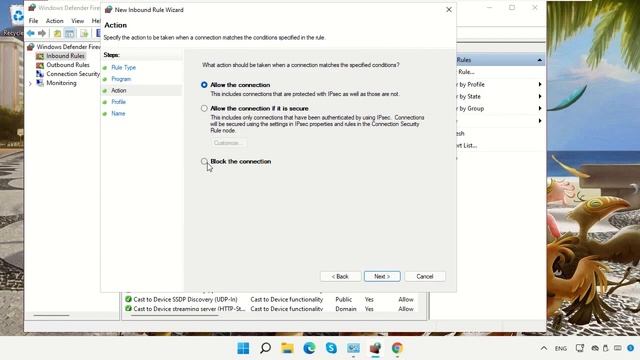Go back with the Back button
The image size is (640, 360).
(340, 276)
